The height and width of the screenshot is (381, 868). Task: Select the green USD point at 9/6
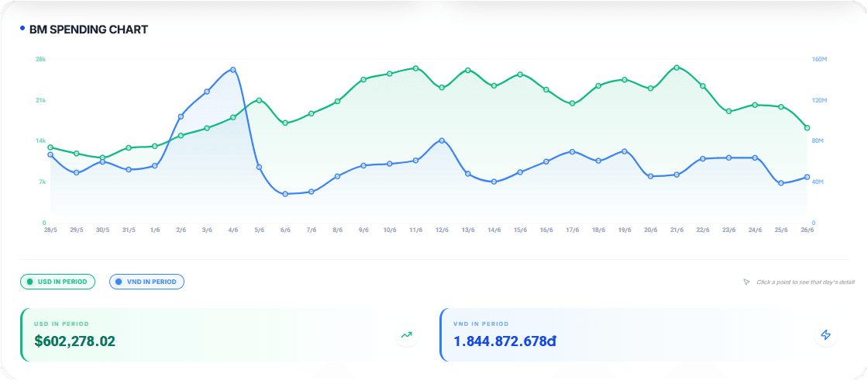[x=363, y=79]
